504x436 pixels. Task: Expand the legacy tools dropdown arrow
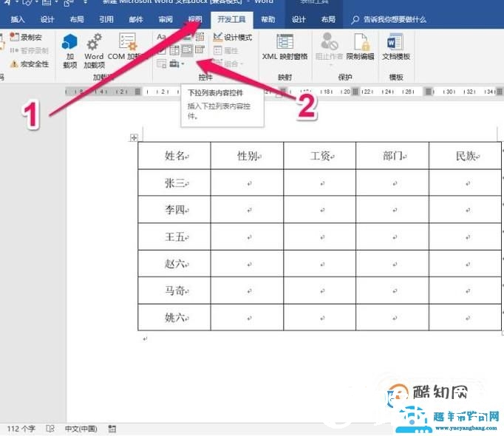tap(183, 64)
